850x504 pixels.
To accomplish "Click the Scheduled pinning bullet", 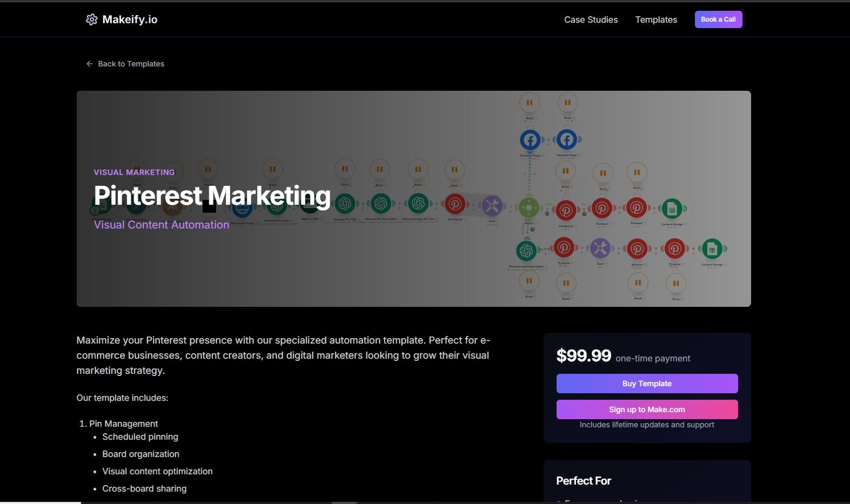I will [140, 436].
